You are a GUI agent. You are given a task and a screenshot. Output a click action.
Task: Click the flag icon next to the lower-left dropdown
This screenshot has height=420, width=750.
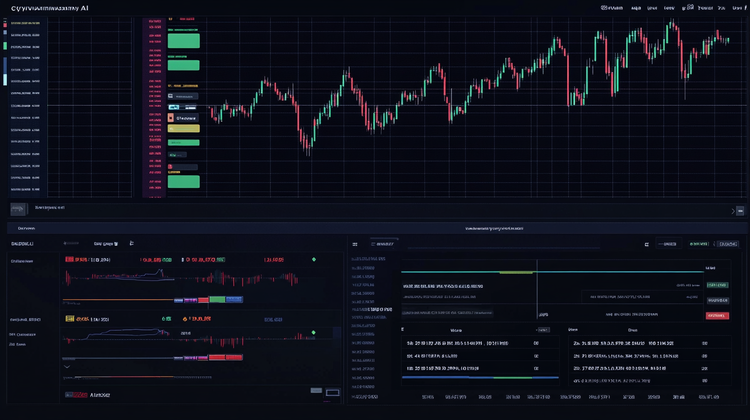[132, 243]
